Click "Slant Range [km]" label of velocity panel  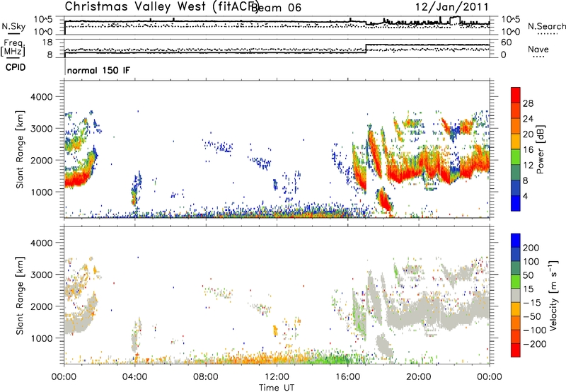click(20, 296)
